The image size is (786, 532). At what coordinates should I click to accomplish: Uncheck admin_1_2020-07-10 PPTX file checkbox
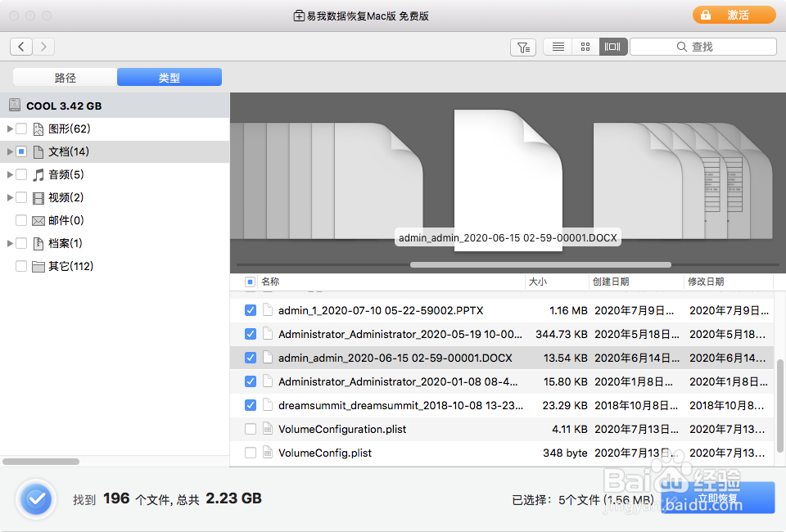251,310
